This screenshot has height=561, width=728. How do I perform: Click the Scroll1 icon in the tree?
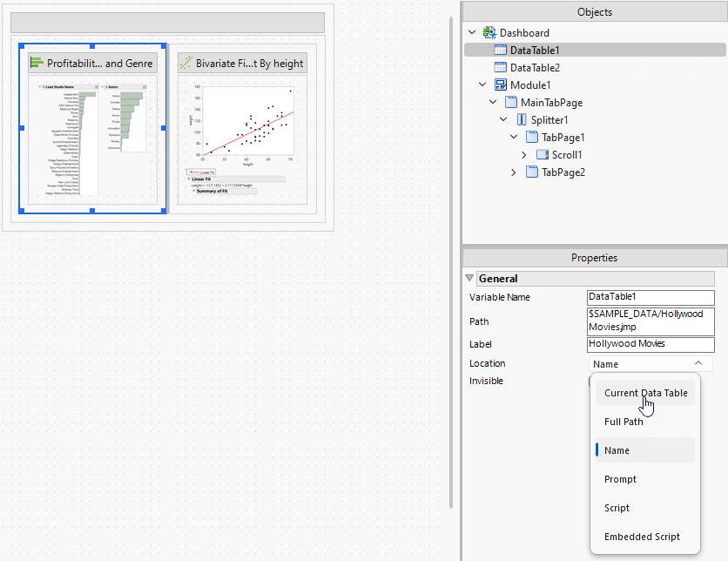(x=542, y=155)
